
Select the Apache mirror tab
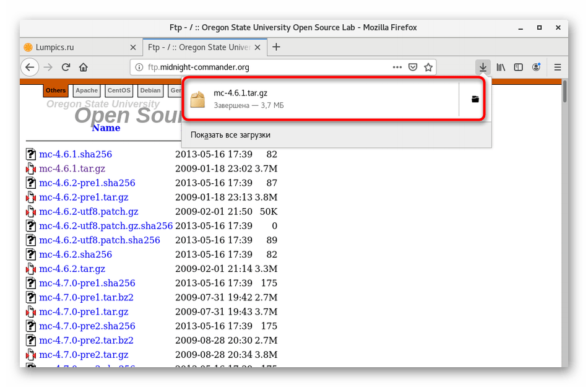click(x=87, y=90)
